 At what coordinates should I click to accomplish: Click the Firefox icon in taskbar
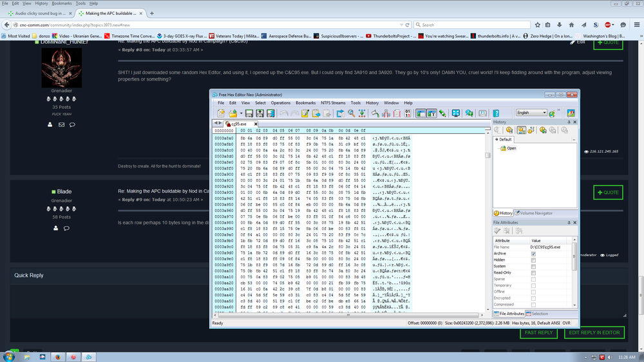[x=57, y=357]
